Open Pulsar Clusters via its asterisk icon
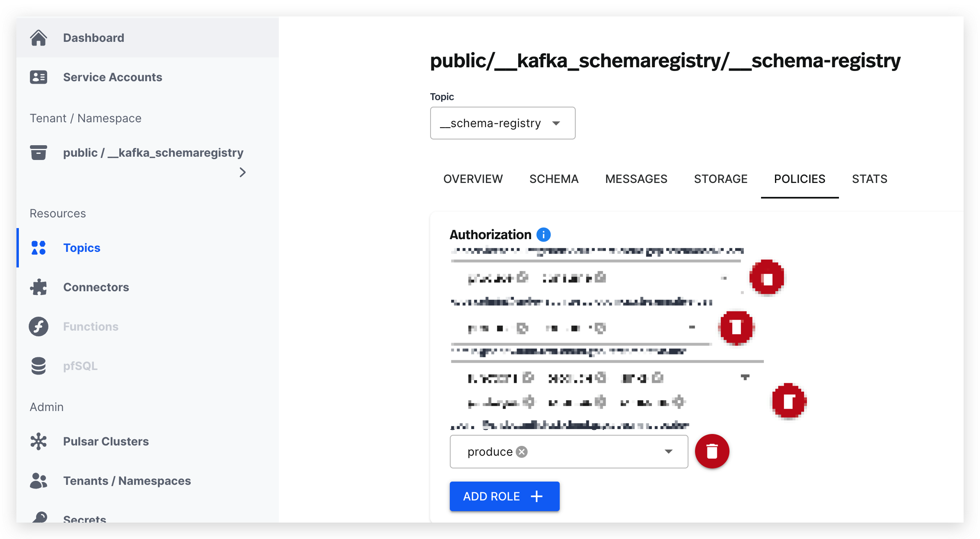Viewport: 980px width, 539px height. pos(39,441)
